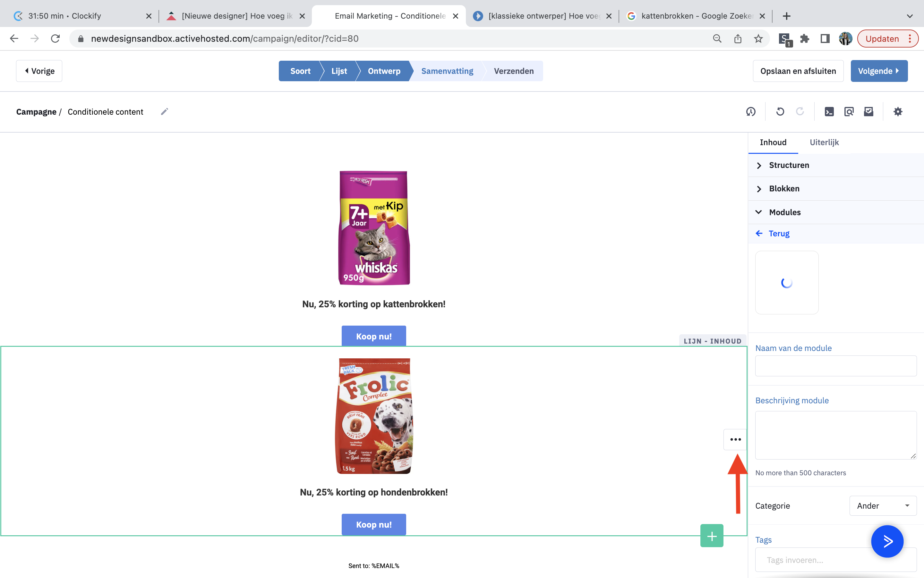This screenshot has height=578, width=924.
Task: Switch to the Uiterlijk tab
Action: click(x=824, y=142)
